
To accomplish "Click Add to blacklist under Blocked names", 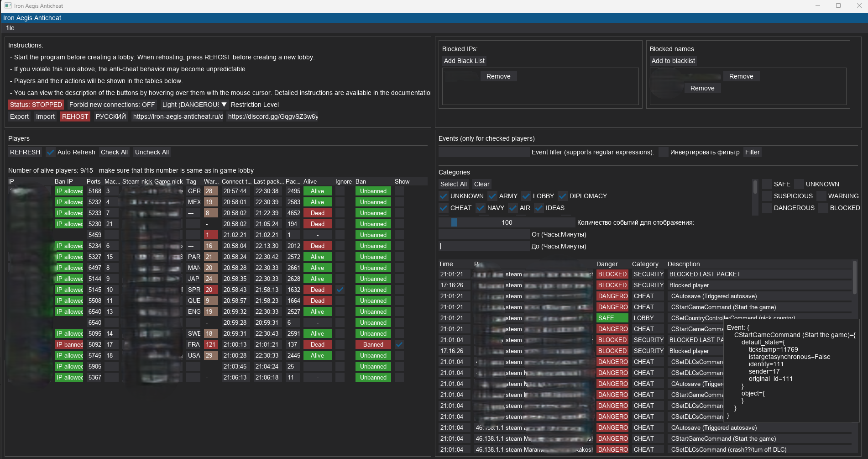I will pyautogui.click(x=673, y=60).
